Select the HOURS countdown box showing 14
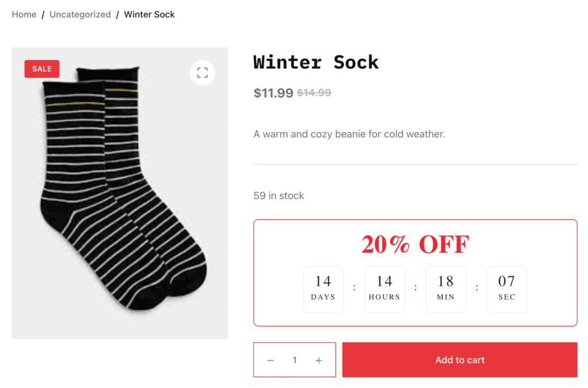The image size is (588, 388). click(x=385, y=289)
